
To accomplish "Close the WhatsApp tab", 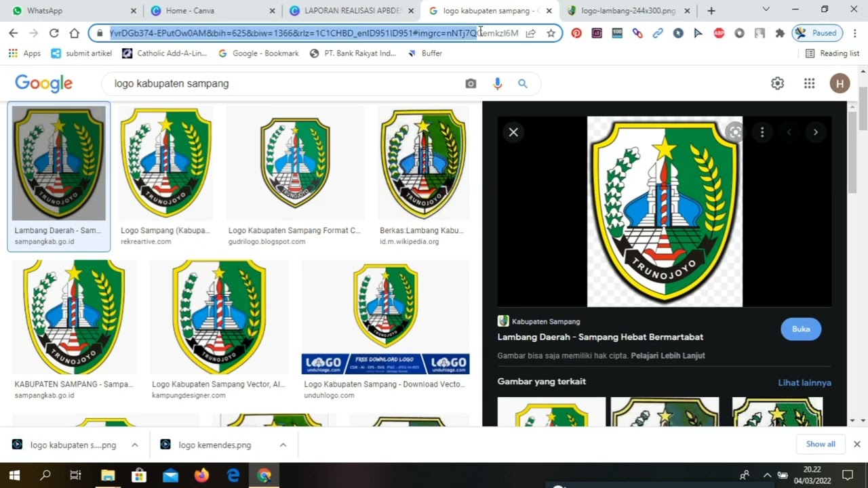I will tap(134, 11).
